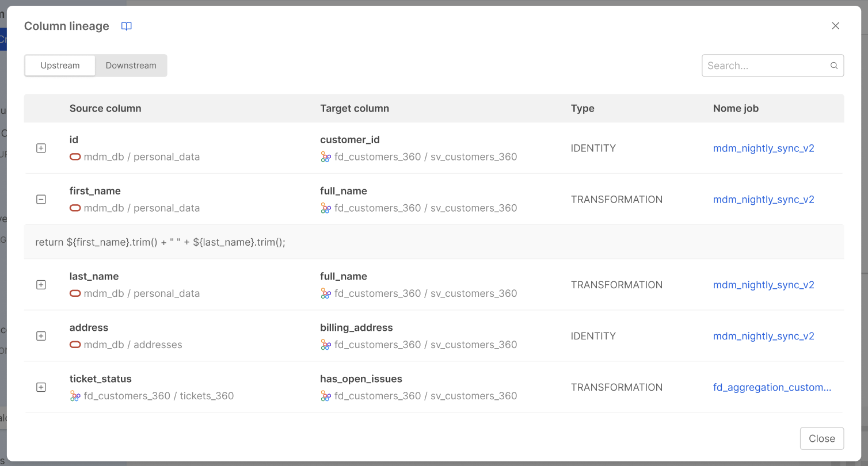868x466 pixels.
Task: Click the magnifier icon in the search box
Action: (833, 66)
